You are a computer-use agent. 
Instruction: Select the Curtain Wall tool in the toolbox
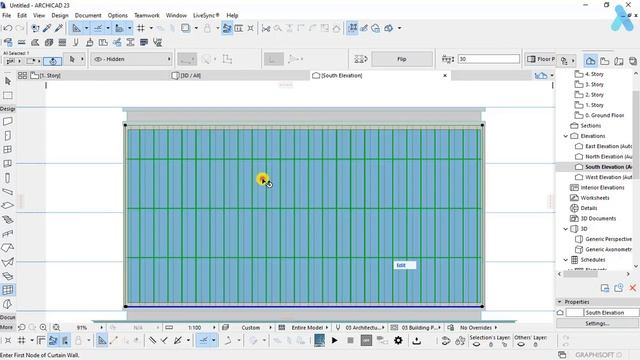click(x=8, y=290)
